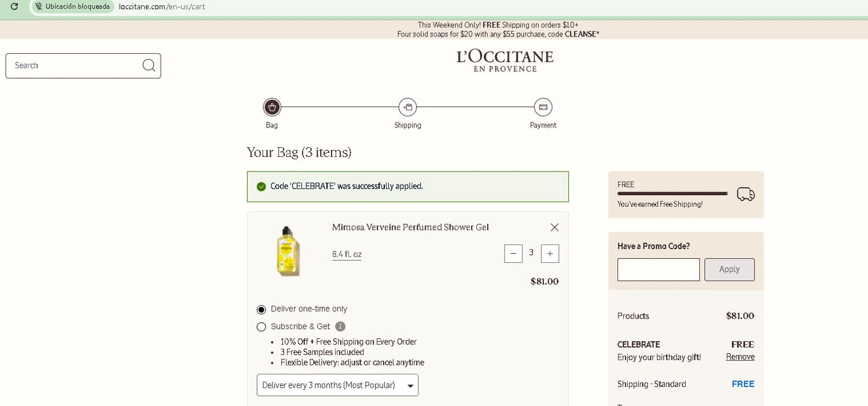Click the promo code input field
This screenshot has height=406, width=868.
pyautogui.click(x=659, y=269)
